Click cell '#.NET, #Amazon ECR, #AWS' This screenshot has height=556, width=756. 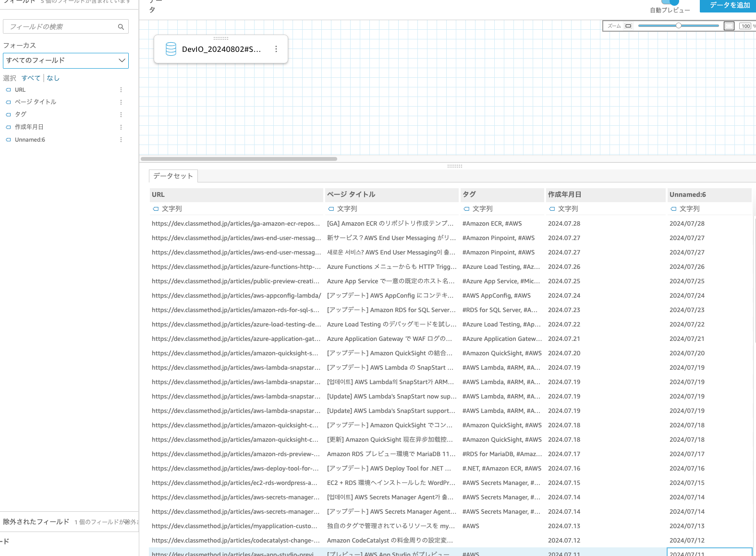pos(502,469)
